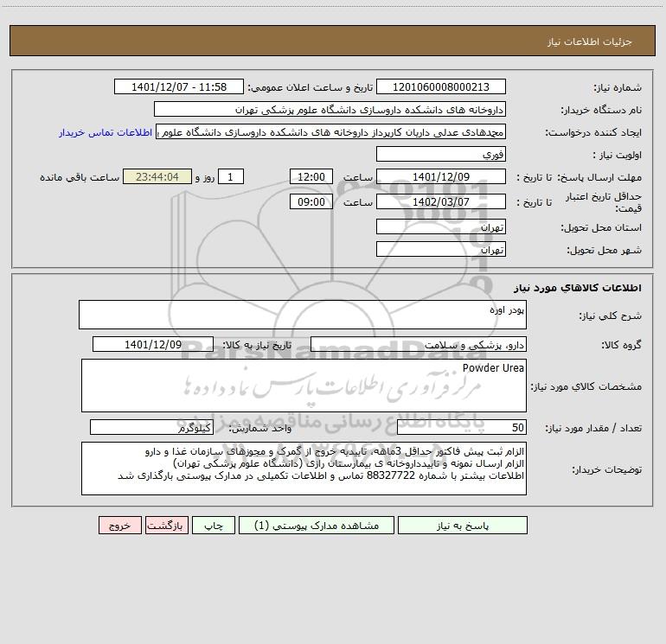This screenshot has height=644, width=666.
Task: Click the announcement date field 1401/12/07 - 11:58
Action: 179,87
